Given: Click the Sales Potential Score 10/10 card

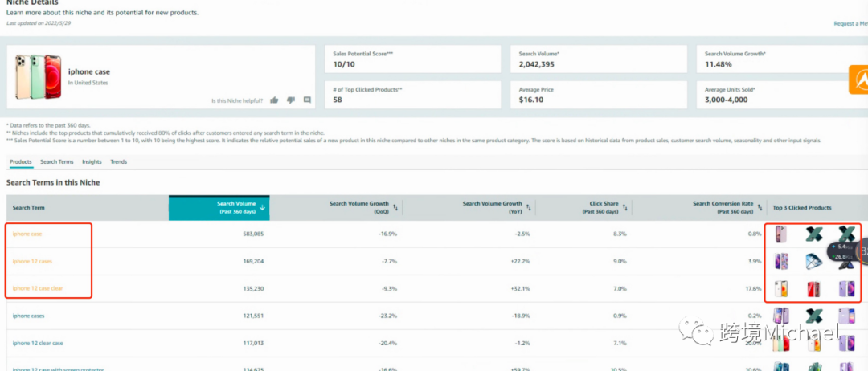Looking at the screenshot, I should point(412,59).
